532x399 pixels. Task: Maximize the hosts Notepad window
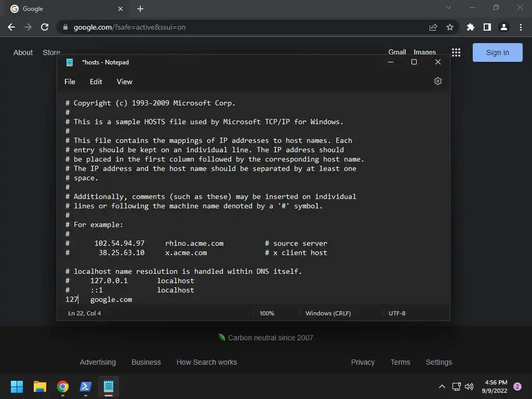coord(414,62)
